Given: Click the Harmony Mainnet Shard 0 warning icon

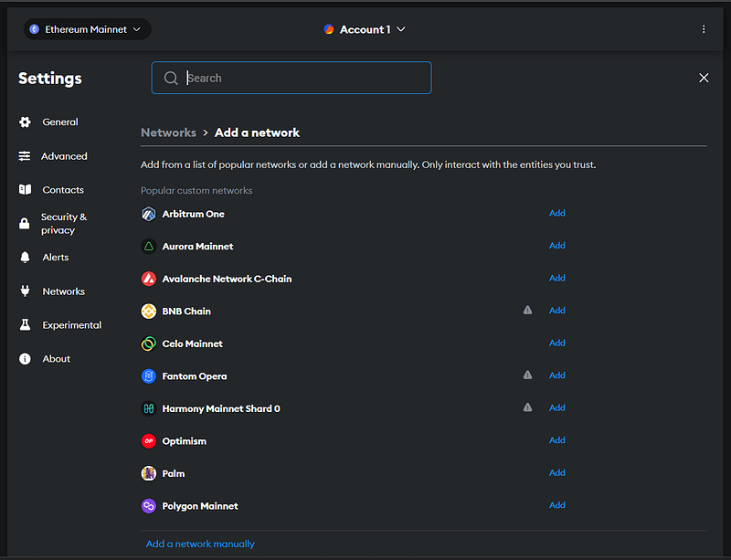Looking at the screenshot, I should (x=527, y=407).
